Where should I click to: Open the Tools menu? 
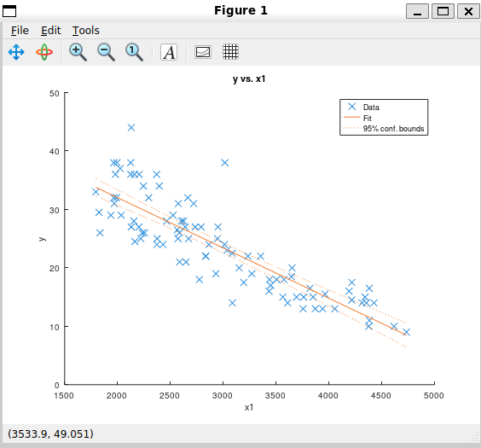click(86, 31)
